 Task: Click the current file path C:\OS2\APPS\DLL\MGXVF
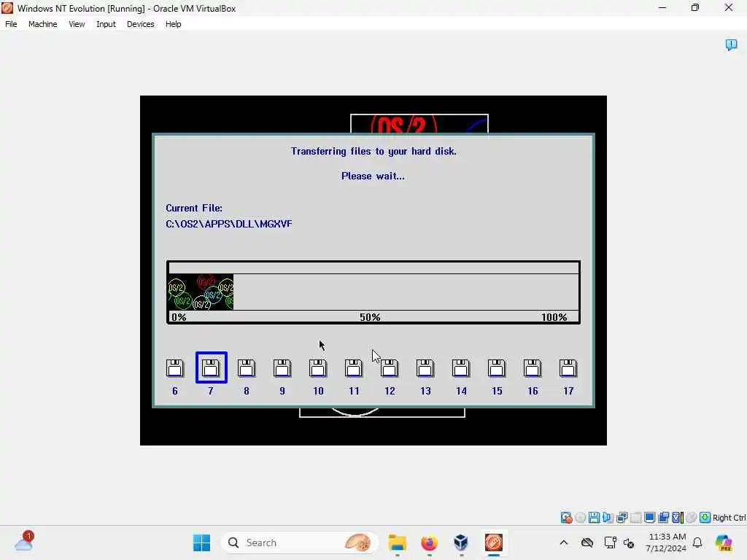coord(228,224)
